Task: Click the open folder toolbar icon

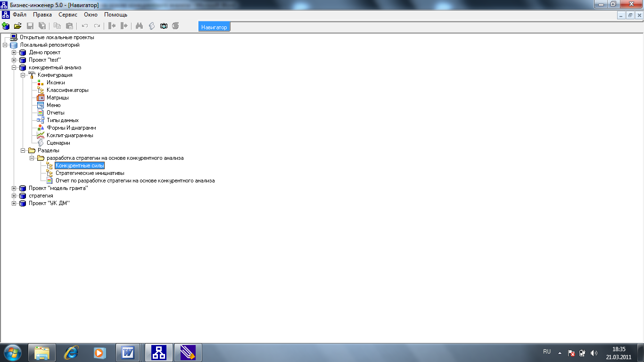Action: tap(18, 26)
